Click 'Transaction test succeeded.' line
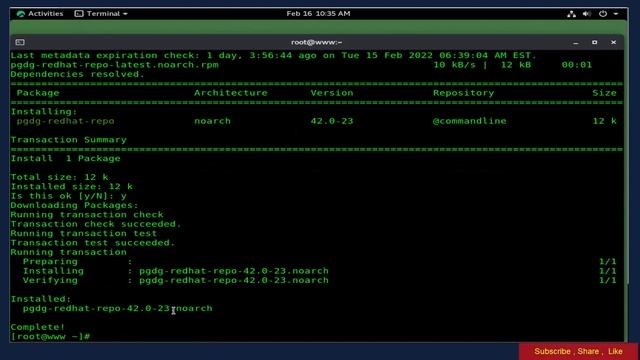 93,243
